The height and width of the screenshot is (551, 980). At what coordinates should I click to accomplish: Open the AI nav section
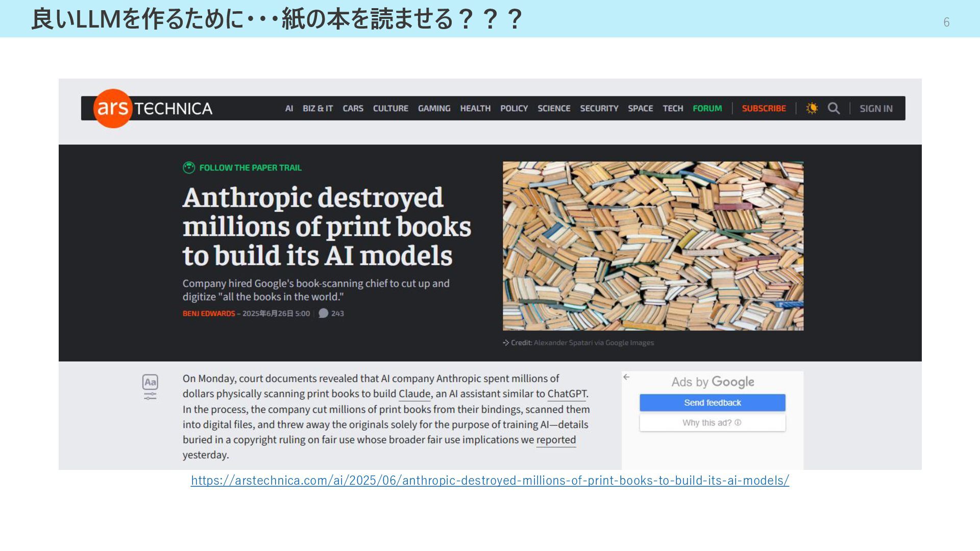tap(289, 108)
